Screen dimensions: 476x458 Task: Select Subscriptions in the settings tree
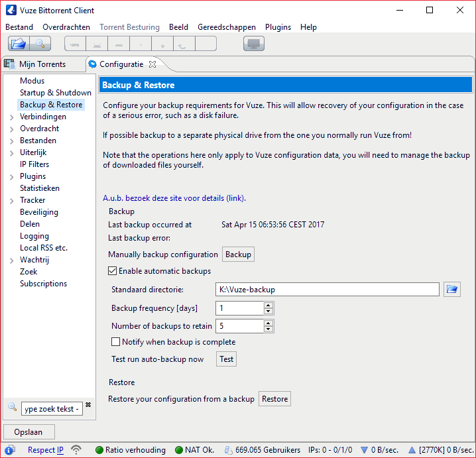[43, 284]
